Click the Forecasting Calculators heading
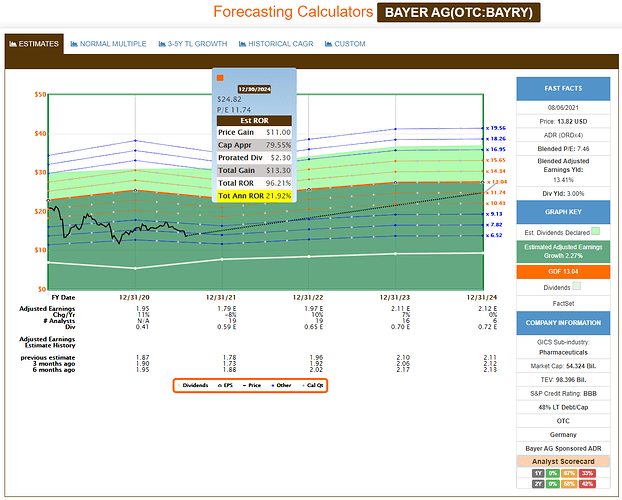 (x=293, y=12)
